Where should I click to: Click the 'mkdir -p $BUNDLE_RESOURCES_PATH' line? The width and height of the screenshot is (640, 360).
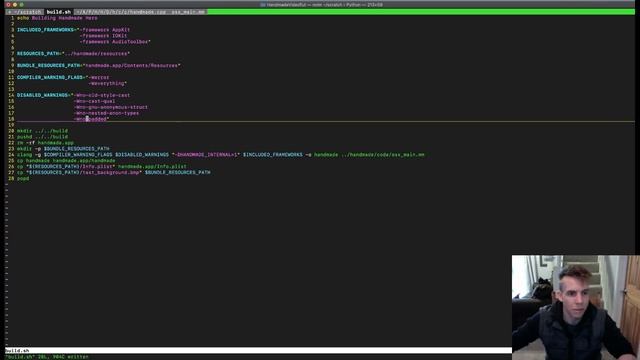pyautogui.click(x=63, y=149)
